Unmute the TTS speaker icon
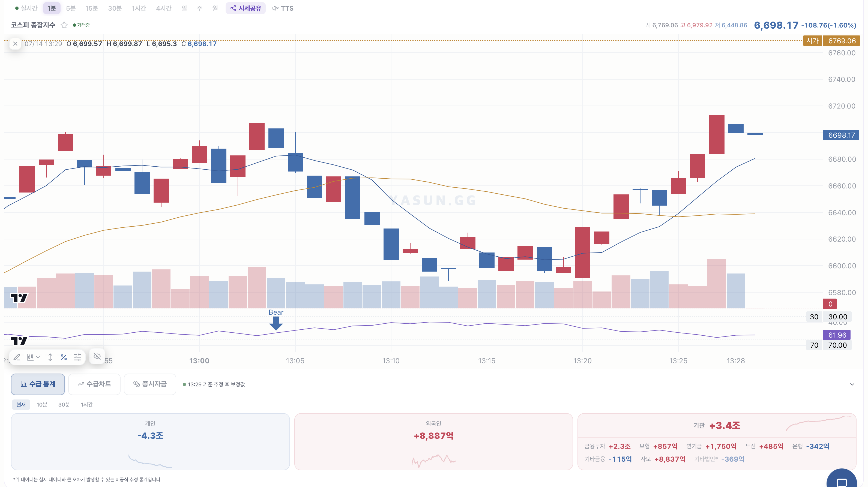The width and height of the screenshot is (868, 487). pyautogui.click(x=283, y=8)
